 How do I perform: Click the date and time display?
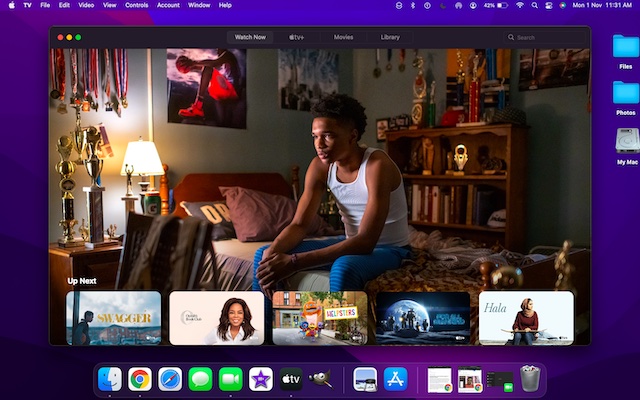(602, 5)
